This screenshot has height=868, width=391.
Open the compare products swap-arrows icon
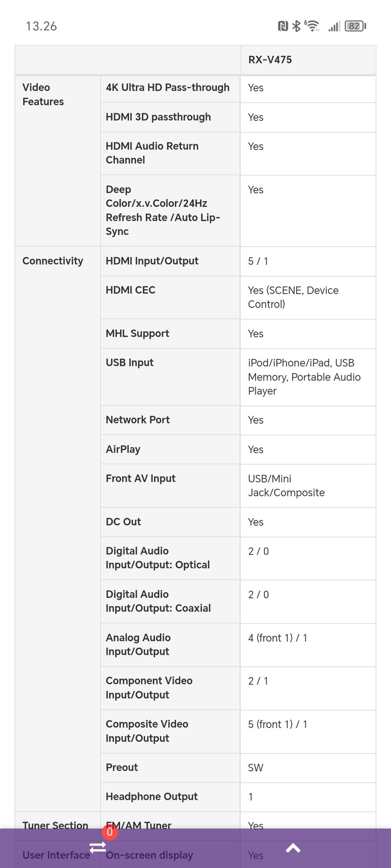(98, 847)
